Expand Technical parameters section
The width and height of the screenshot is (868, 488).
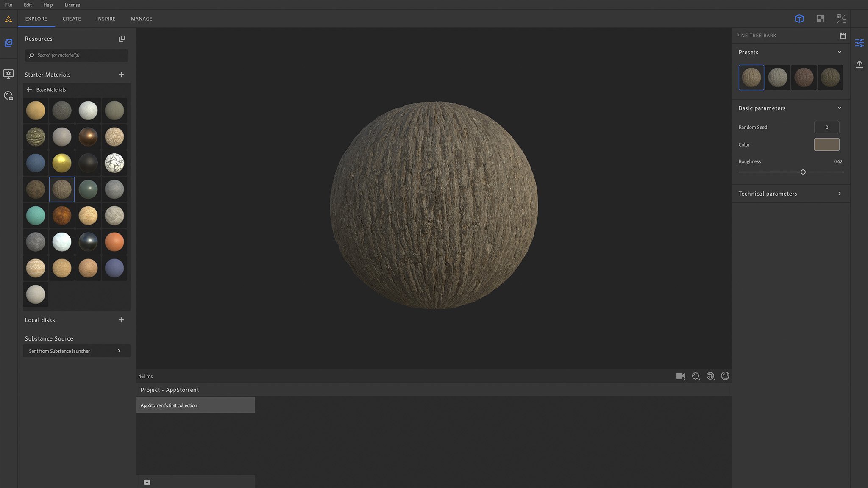tap(839, 194)
